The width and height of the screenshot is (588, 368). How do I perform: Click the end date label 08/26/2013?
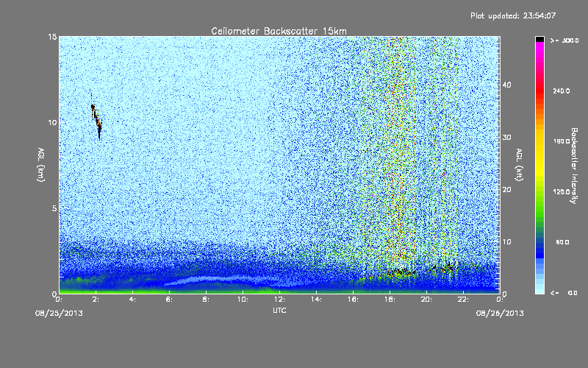[500, 313]
